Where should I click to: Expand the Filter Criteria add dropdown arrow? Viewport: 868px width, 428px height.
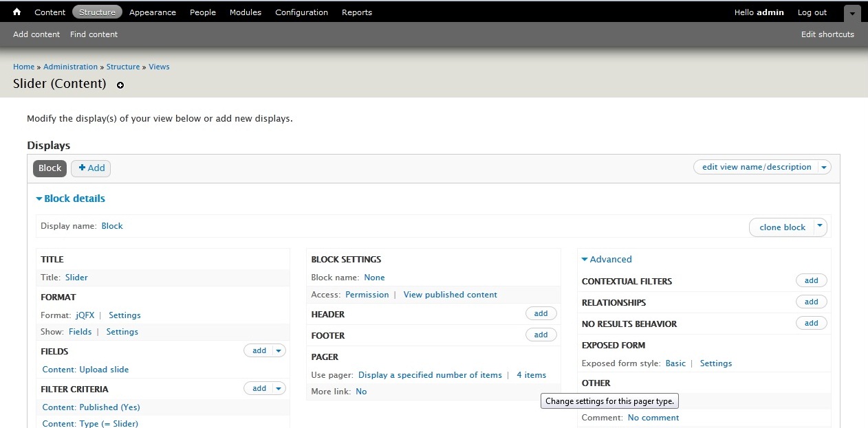pos(279,388)
